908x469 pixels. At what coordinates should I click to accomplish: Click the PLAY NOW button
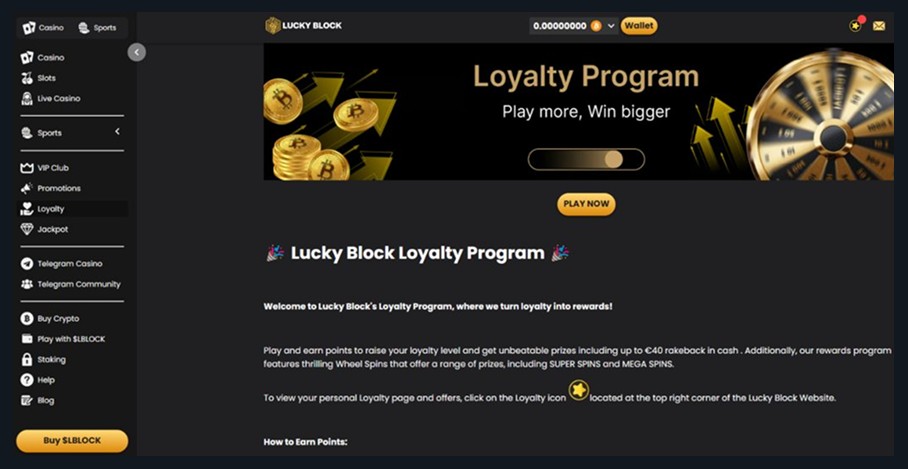click(x=586, y=204)
